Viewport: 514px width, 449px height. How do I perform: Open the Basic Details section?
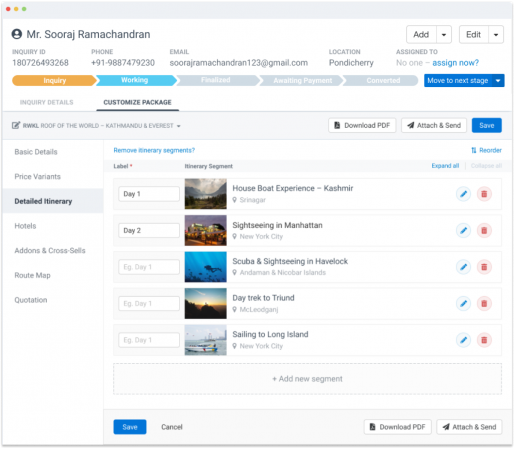pos(36,152)
